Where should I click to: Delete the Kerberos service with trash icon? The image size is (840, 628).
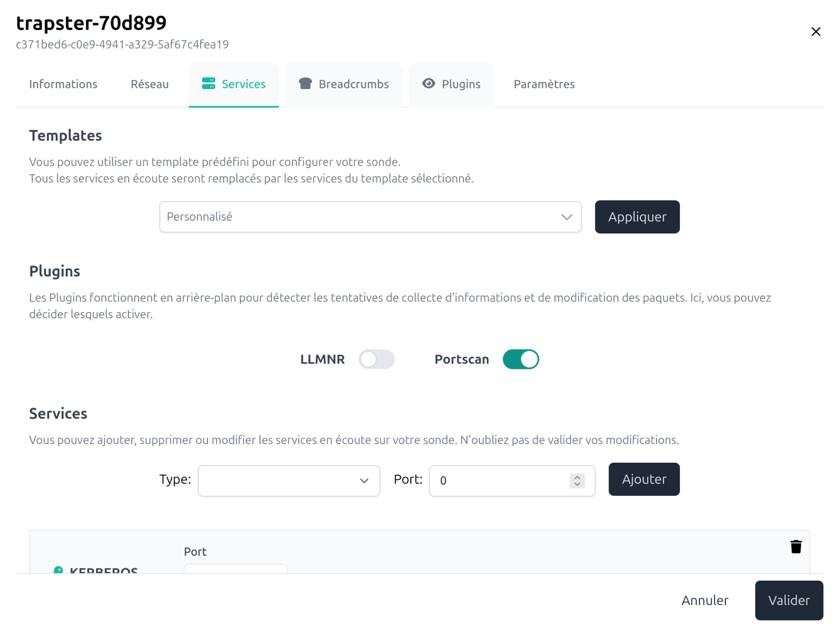point(796,547)
